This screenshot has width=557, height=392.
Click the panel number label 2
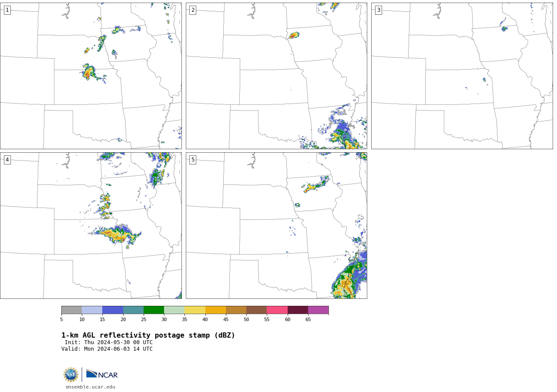pyautogui.click(x=193, y=10)
